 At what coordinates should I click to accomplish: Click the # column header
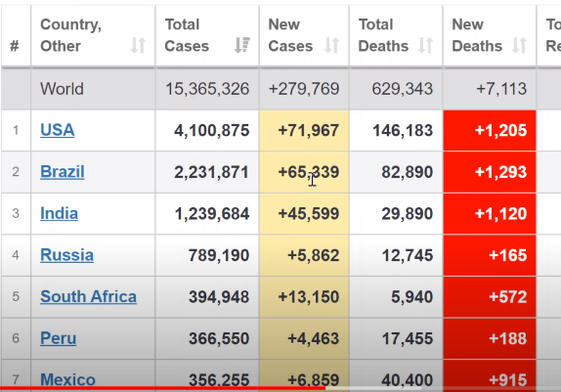click(x=15, y=46)
